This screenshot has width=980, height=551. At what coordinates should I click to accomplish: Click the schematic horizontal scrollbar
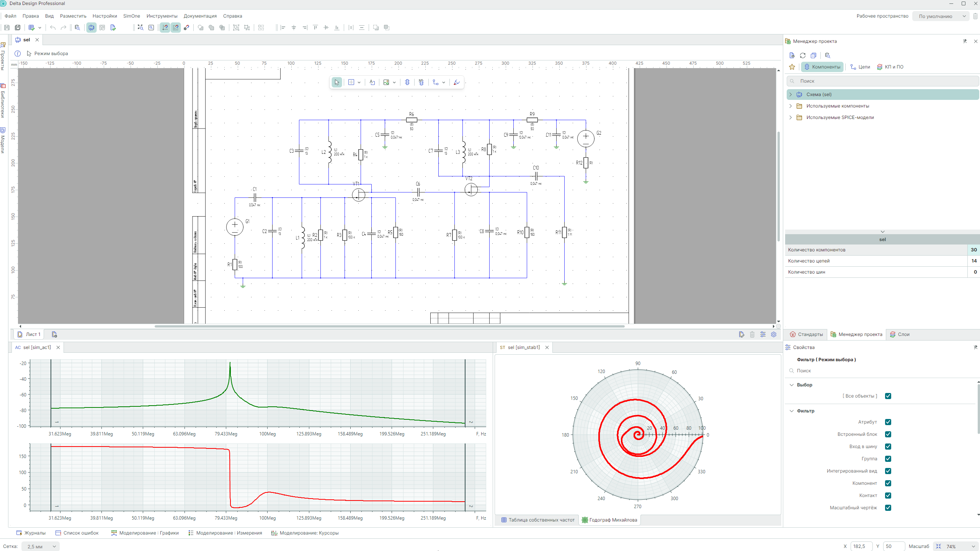coord(389,326)
